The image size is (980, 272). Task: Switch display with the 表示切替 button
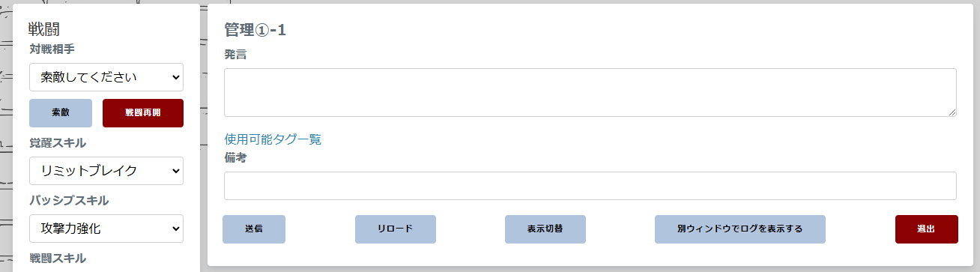pos(545,229)
